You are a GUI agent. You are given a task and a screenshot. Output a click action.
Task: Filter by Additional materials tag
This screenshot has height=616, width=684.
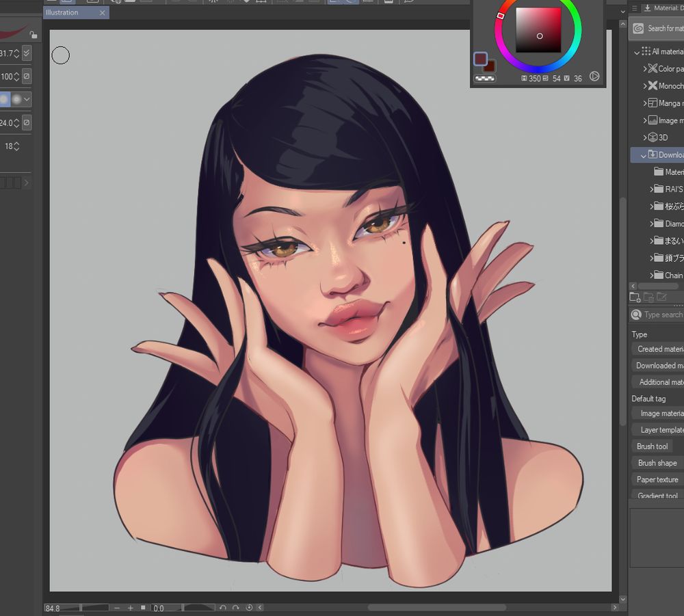coord(658,382)
